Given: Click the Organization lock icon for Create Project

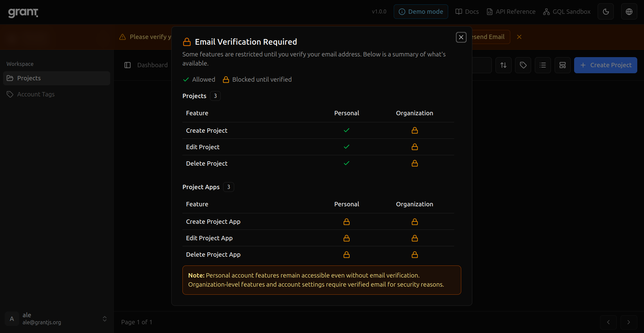Looking at the screenshot, I should [x=415, y=130].
